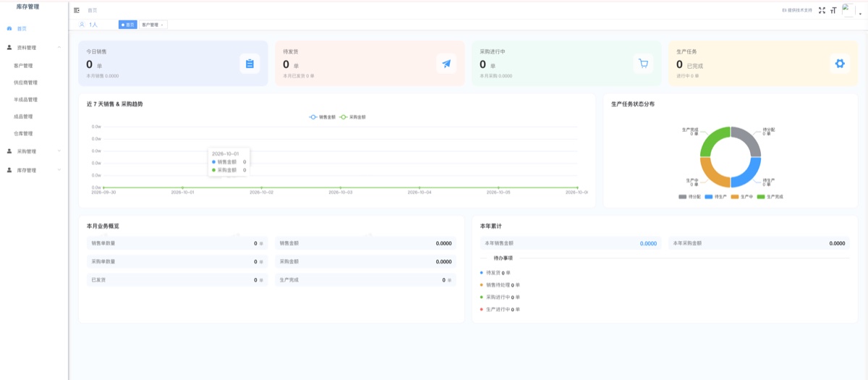Toggle 待分配 legend item in donut chart
This screenshot has height=380, width=868.
tap(690, 196)
